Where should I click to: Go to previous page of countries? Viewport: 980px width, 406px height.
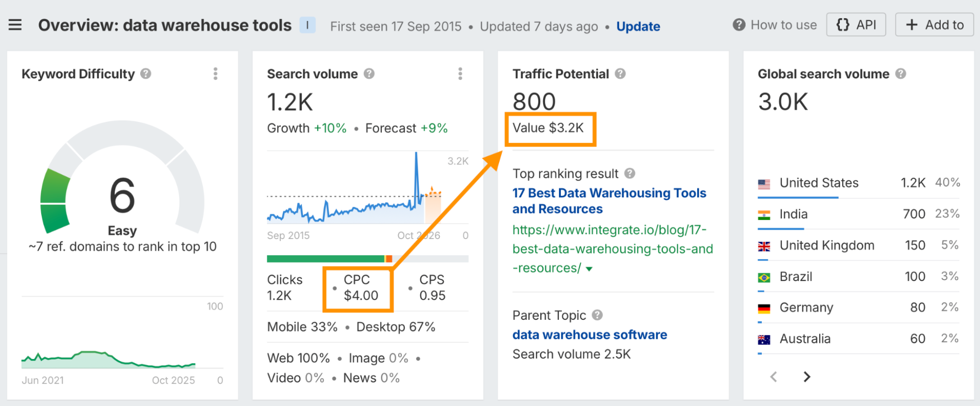(x=774, y=377)
